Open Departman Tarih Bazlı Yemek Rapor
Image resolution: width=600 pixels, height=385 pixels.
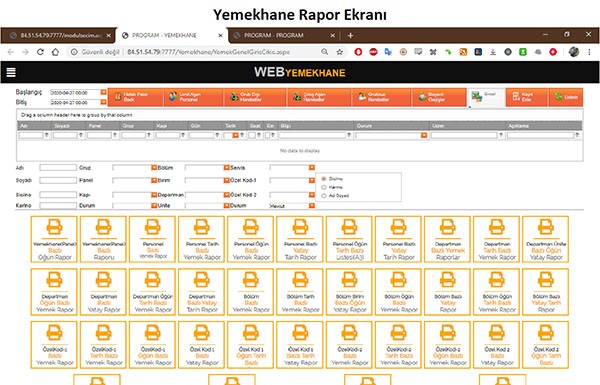tap(496, 239)
